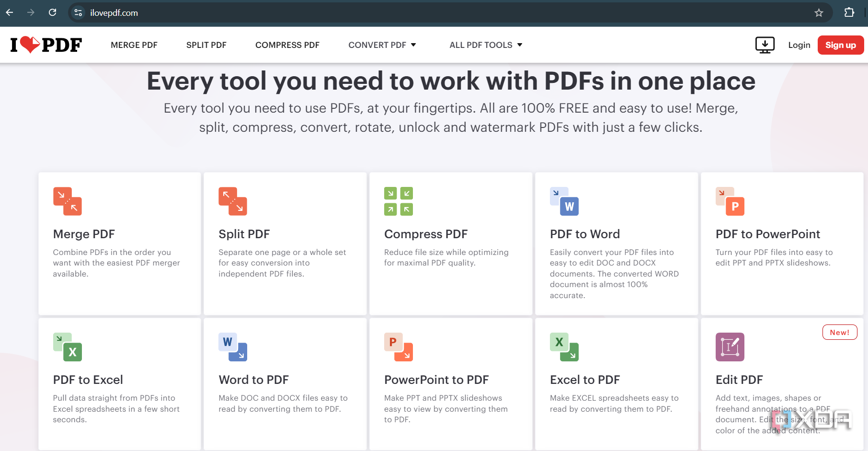
Task: Click the Excel to PDF card title
Action: click(x=585, y=380)
